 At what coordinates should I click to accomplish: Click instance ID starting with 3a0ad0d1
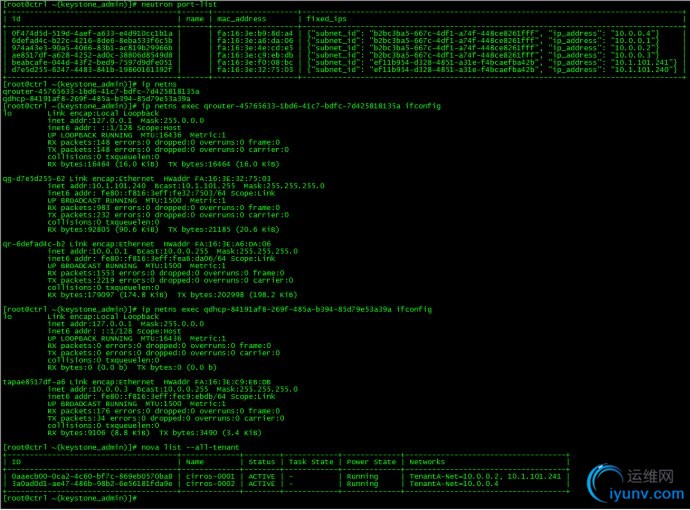click(x=92, y=484)
